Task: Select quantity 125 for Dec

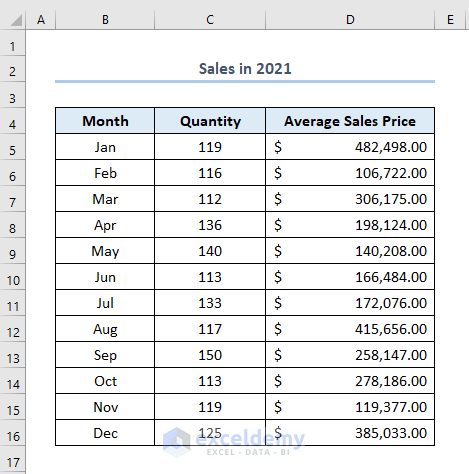Action: [210, 433]
